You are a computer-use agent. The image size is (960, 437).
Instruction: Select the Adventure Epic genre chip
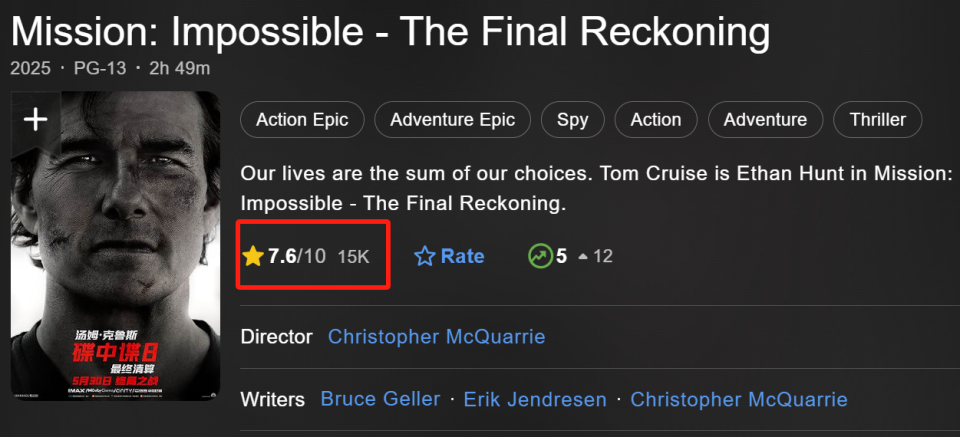[452, 120]
